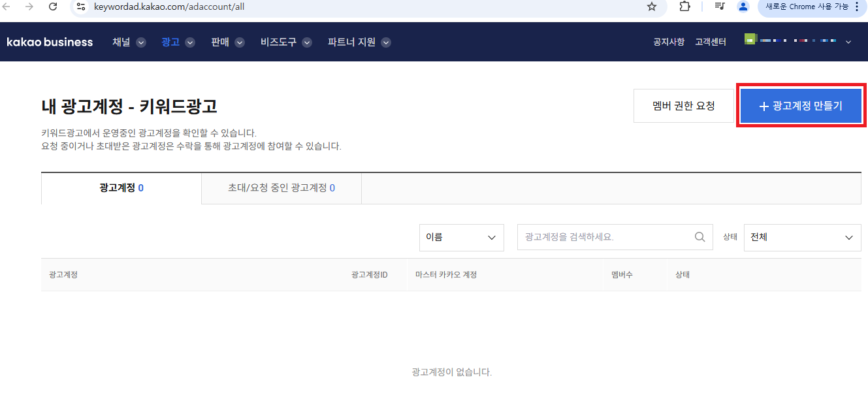Switch to 초대/요청 중인 광고계정 tab
The image size is (868, 418).
(x=281, y=188)
